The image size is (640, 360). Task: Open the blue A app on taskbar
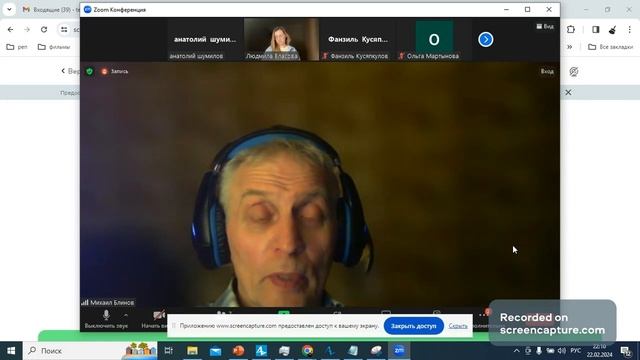click(x=261, y=351)
